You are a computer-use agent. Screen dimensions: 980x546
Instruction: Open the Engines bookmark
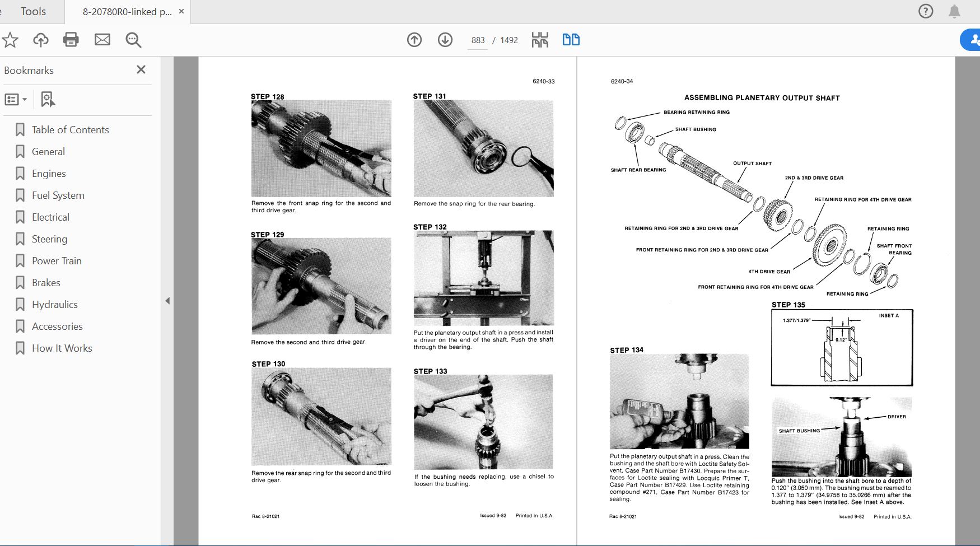(49, 174)
